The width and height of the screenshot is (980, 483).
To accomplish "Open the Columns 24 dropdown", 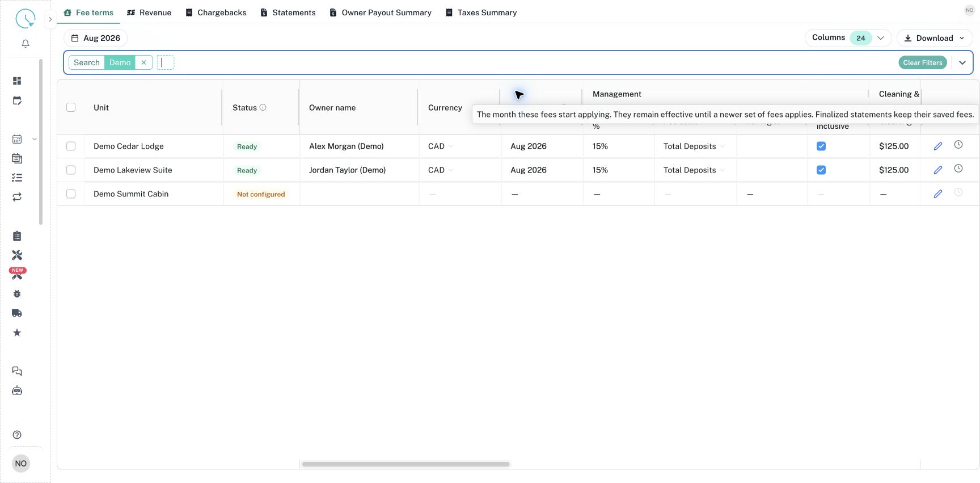I will [x=848, y=38].
